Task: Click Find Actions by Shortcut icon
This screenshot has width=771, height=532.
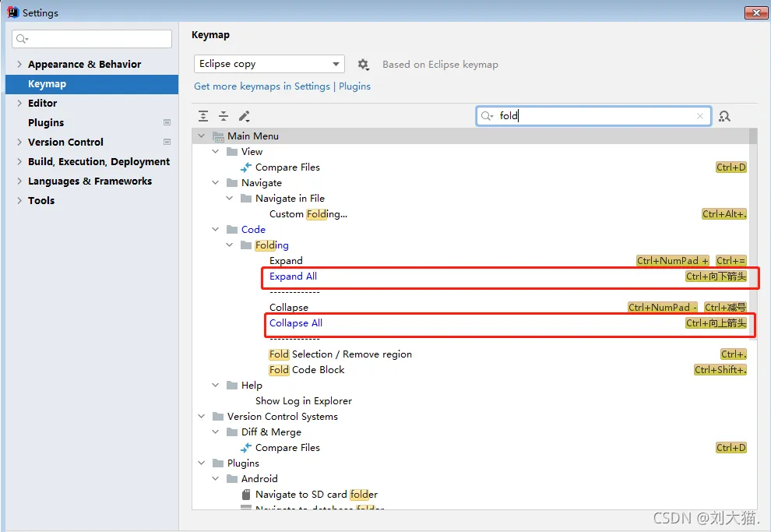Action: pos(724,116)
